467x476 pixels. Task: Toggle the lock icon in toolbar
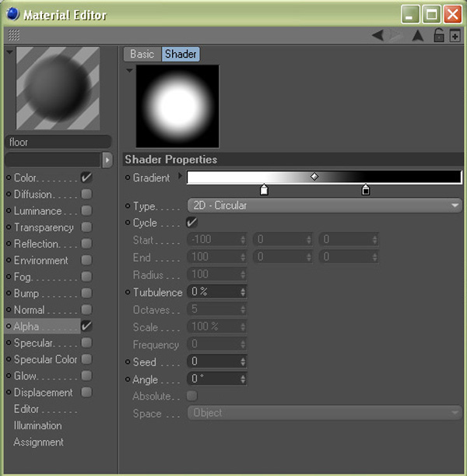(x=438, y=35)
